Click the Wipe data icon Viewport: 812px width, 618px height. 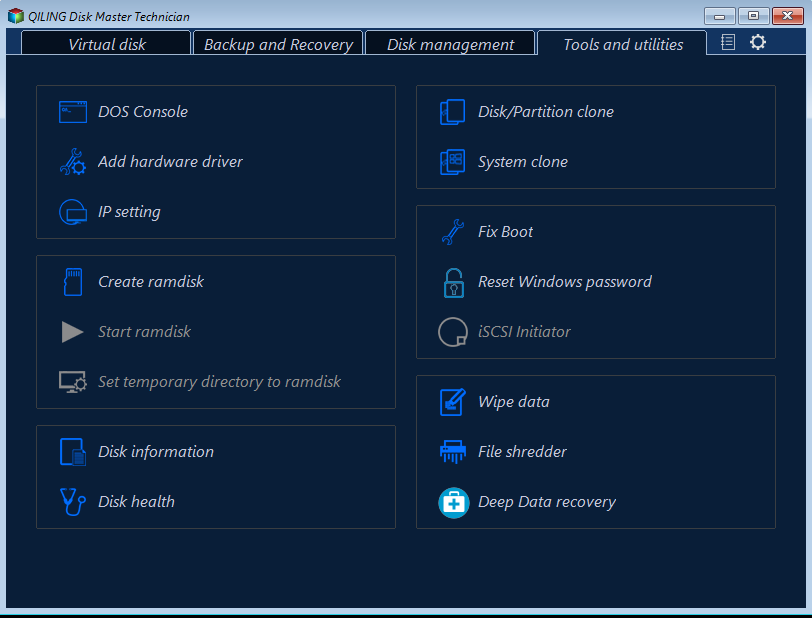point(453,402)
